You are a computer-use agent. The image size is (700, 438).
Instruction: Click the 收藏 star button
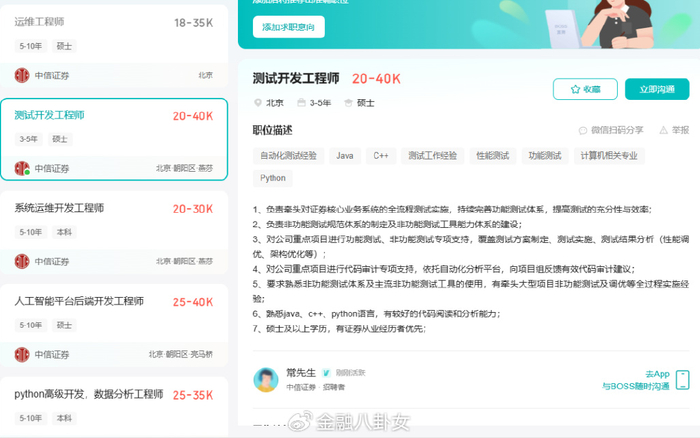coord(585,89)
